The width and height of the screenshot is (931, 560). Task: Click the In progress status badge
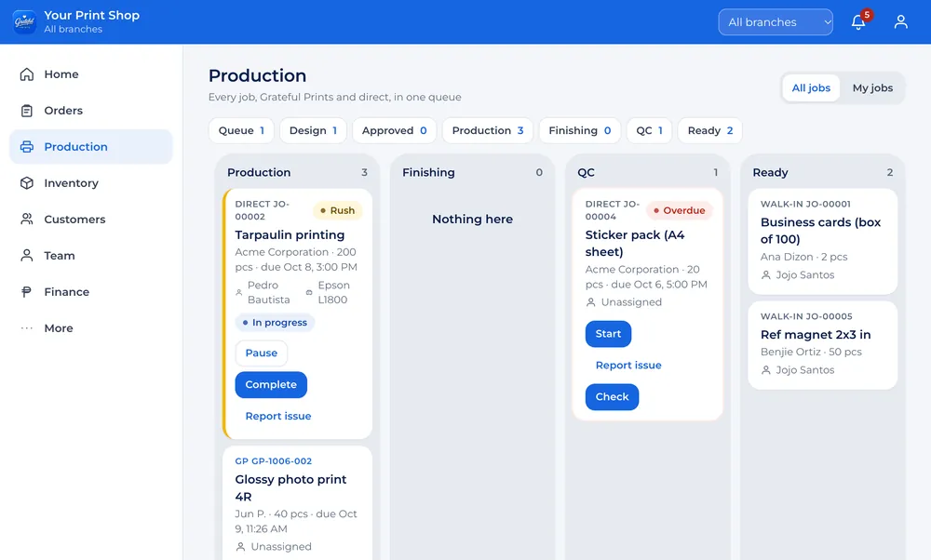click(x=275, y=323)
